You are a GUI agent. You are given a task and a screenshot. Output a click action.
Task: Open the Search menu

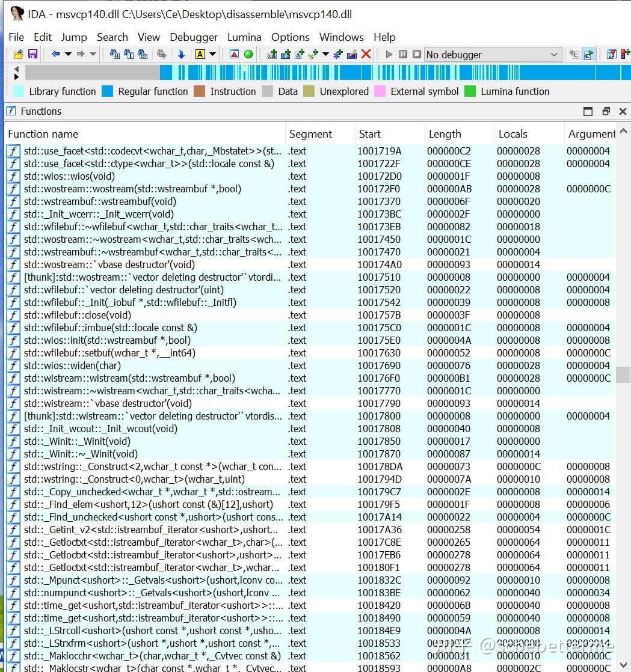pos(112,37)
